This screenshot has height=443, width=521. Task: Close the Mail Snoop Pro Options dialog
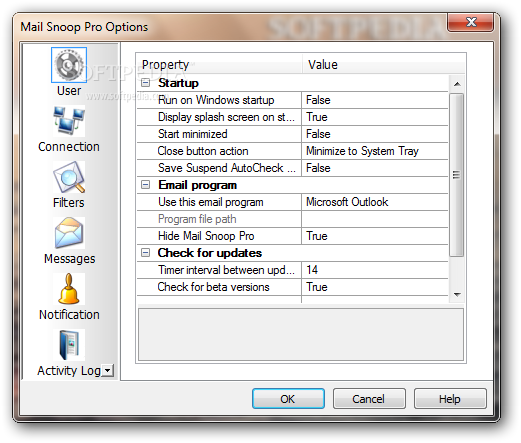click(x=470, y=22)
